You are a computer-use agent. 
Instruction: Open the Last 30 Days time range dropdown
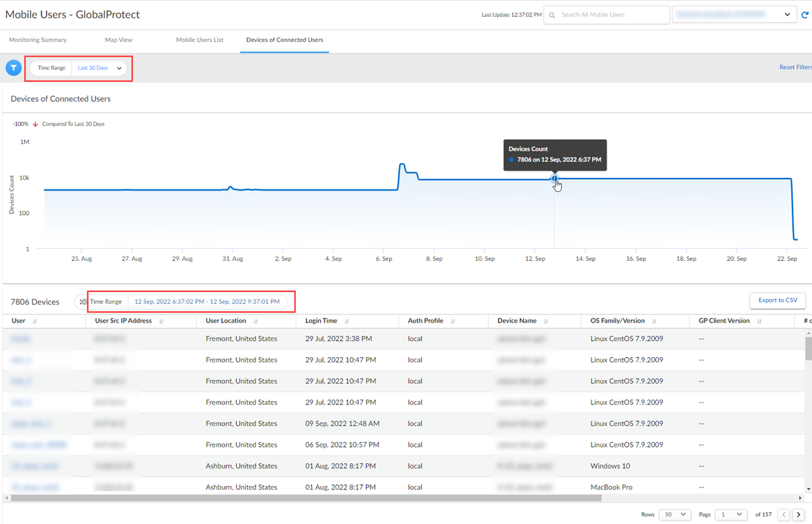[x=99, y=68]
